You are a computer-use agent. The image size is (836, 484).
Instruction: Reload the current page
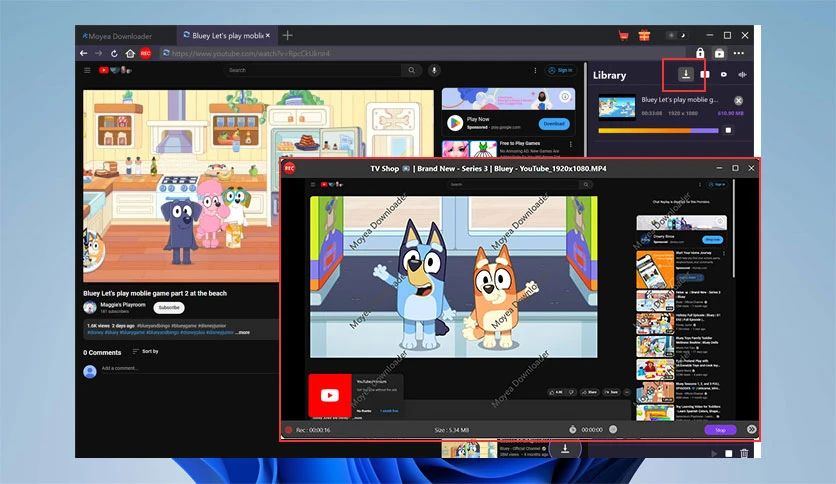tap(114, 53)
